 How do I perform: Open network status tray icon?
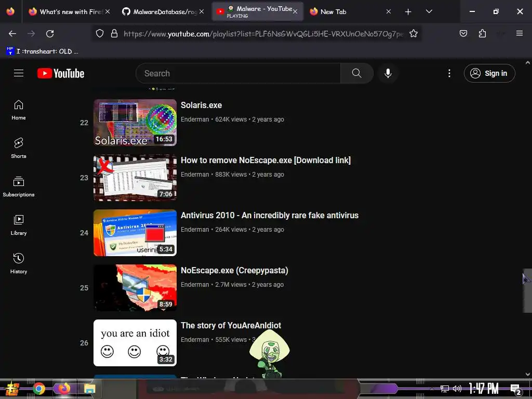[x=445, y=389]
